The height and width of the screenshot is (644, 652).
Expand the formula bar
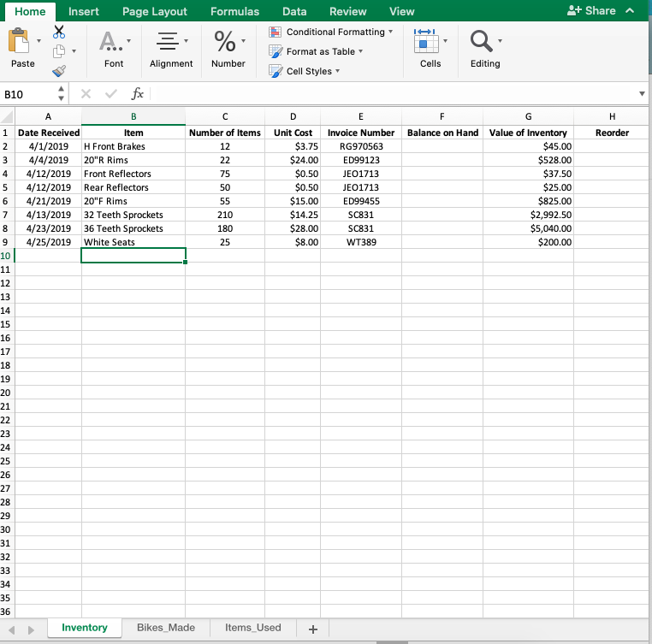pos(642,93)
